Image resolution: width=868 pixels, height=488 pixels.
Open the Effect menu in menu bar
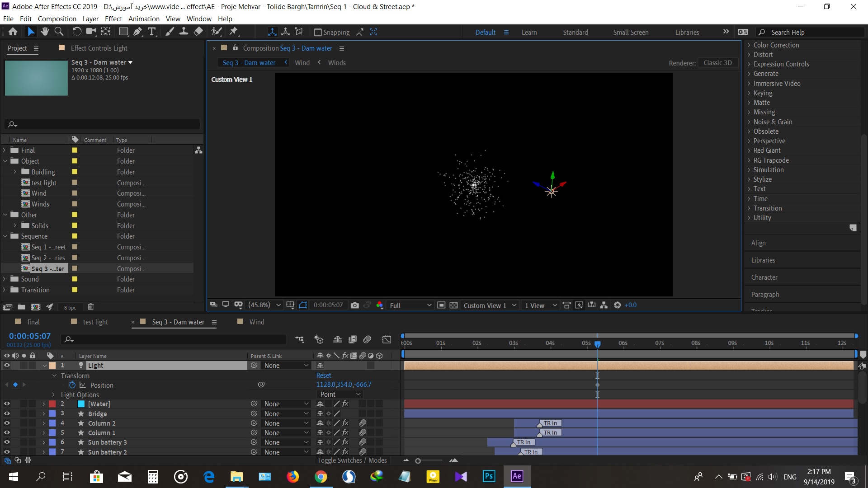[113, 19]
